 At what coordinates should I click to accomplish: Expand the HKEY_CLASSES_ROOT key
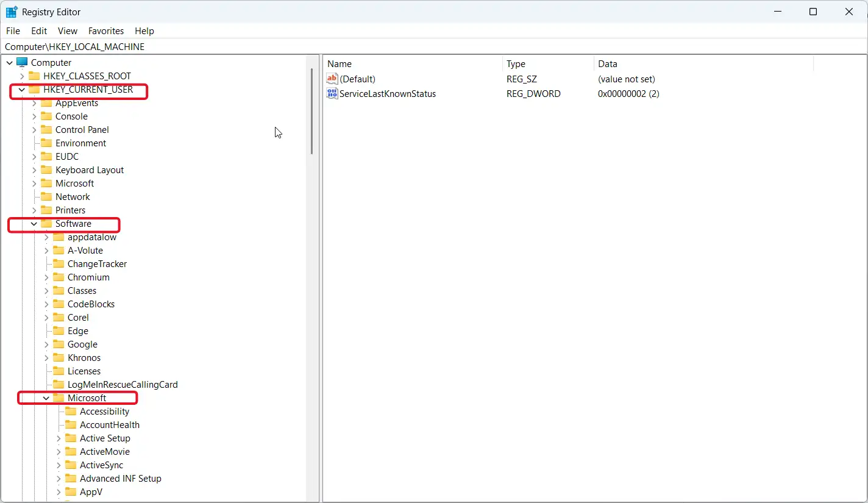tap(22, 76)
